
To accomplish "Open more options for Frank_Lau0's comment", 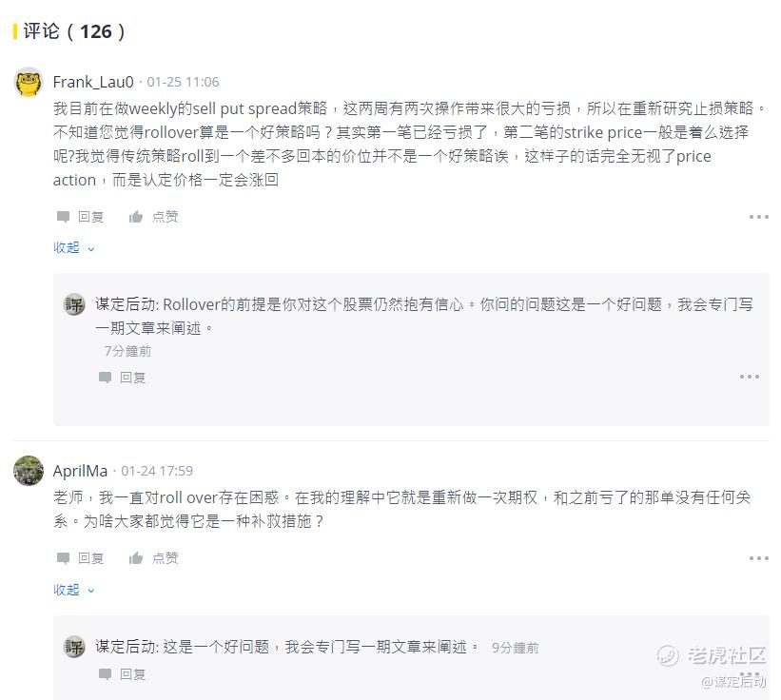I will tap(758, 217).
